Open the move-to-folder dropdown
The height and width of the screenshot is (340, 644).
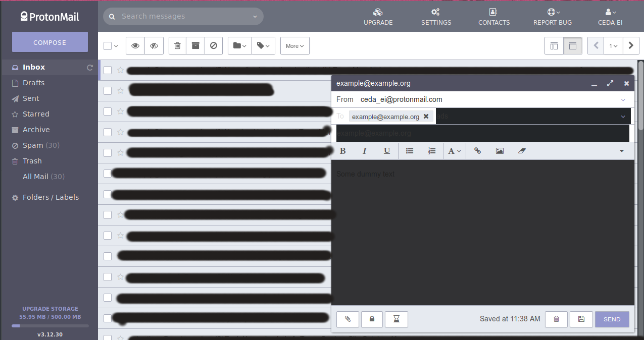[x=240, y=46]
